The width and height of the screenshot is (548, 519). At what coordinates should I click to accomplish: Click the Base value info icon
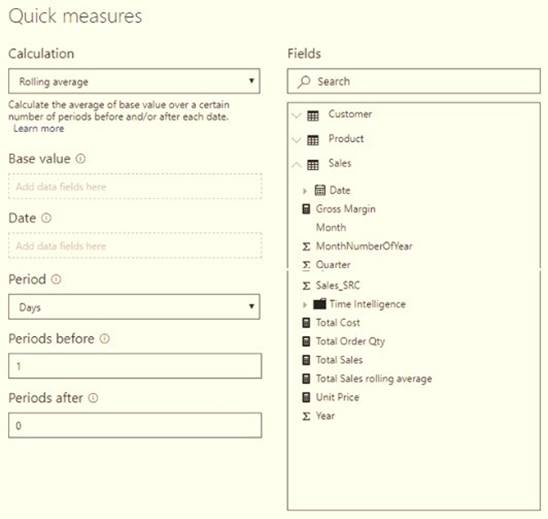80,159
